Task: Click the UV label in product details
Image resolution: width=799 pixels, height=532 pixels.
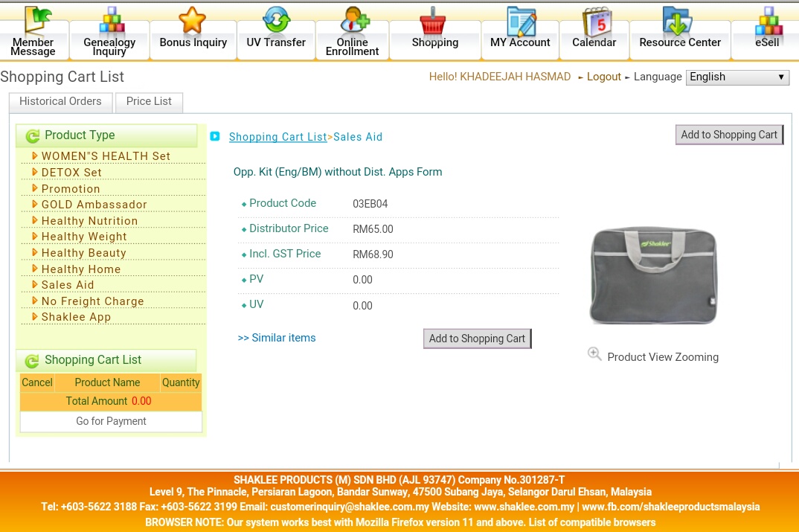Action: (x=257, y=305)
